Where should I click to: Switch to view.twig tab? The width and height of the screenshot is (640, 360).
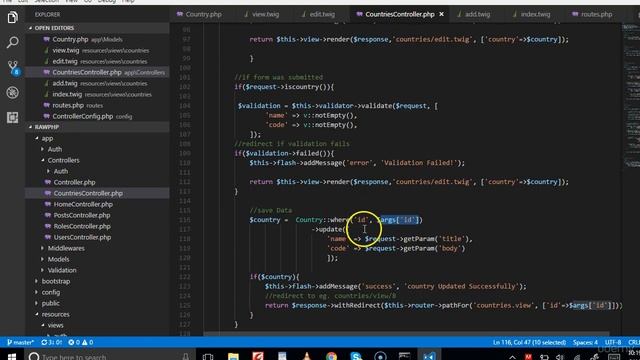coord(261,14)
